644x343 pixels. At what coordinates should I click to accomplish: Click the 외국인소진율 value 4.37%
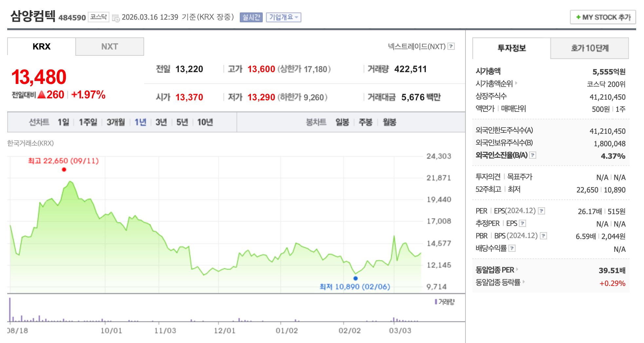tap(613, 156)
